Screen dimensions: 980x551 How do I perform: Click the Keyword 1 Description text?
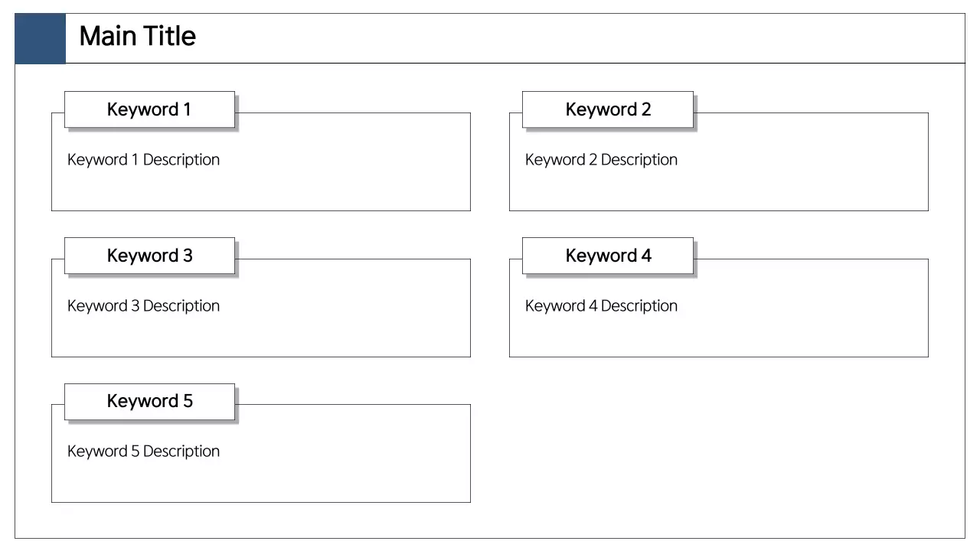[x=143, y=160]
